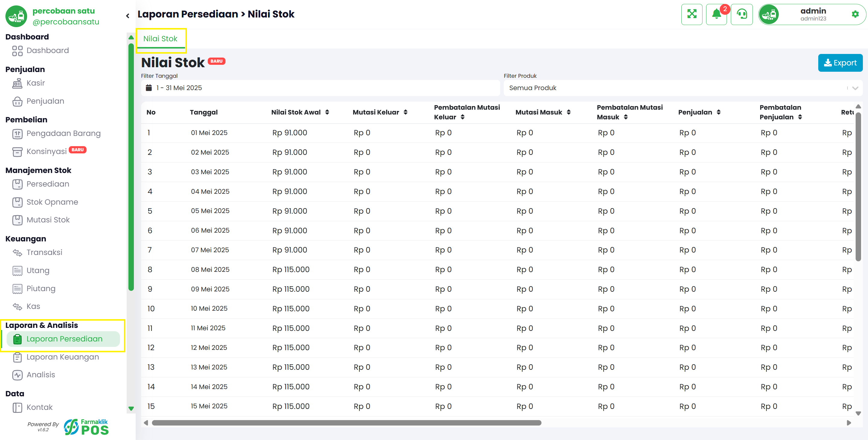
Task: Click sidebar scroll down arrow
Action: pos(131,409)
